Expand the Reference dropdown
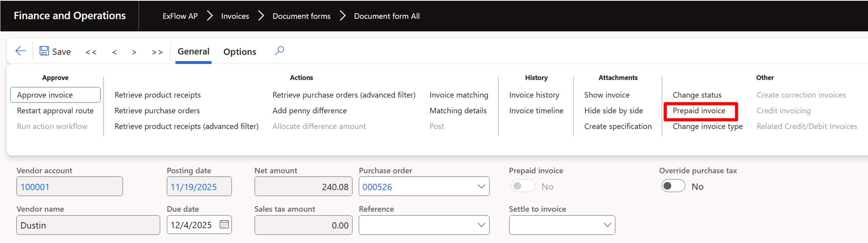Image resolution: width=868 pixels, height=243 pixels. (481, 225)
